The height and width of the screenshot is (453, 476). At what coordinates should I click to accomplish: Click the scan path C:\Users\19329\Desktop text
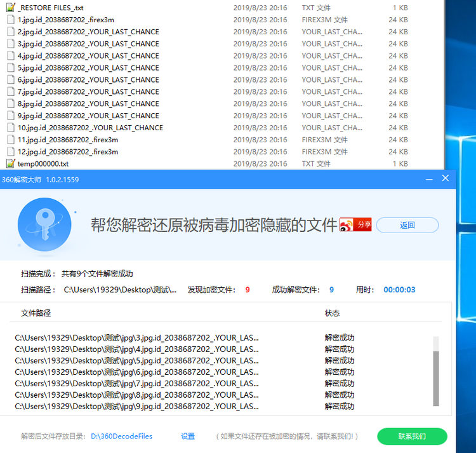[x=120, y=290]
